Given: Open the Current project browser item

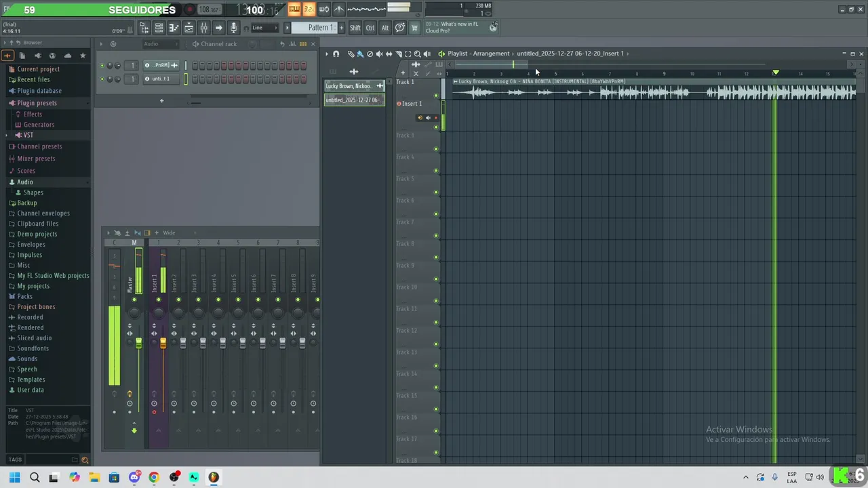Looking at the screenshot, I should 38,69.
